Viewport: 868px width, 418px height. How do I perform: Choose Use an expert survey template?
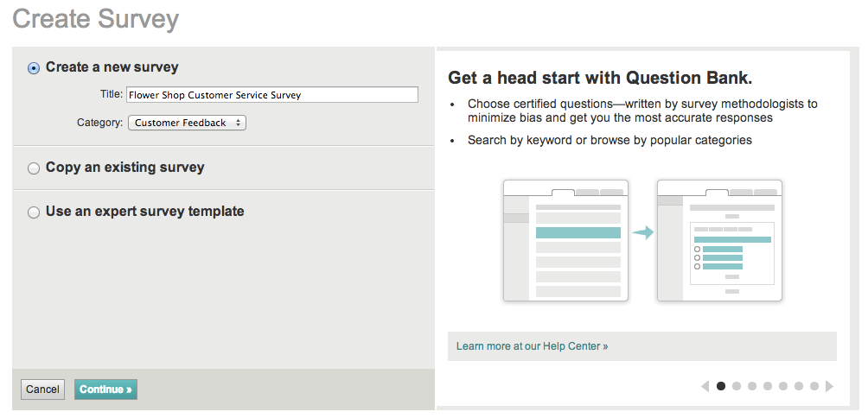34,212
